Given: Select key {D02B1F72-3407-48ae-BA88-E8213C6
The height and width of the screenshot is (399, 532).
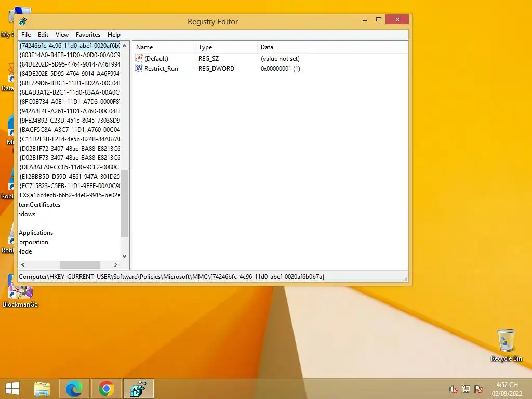Looking at the screenshot, I should coord(70,148).
